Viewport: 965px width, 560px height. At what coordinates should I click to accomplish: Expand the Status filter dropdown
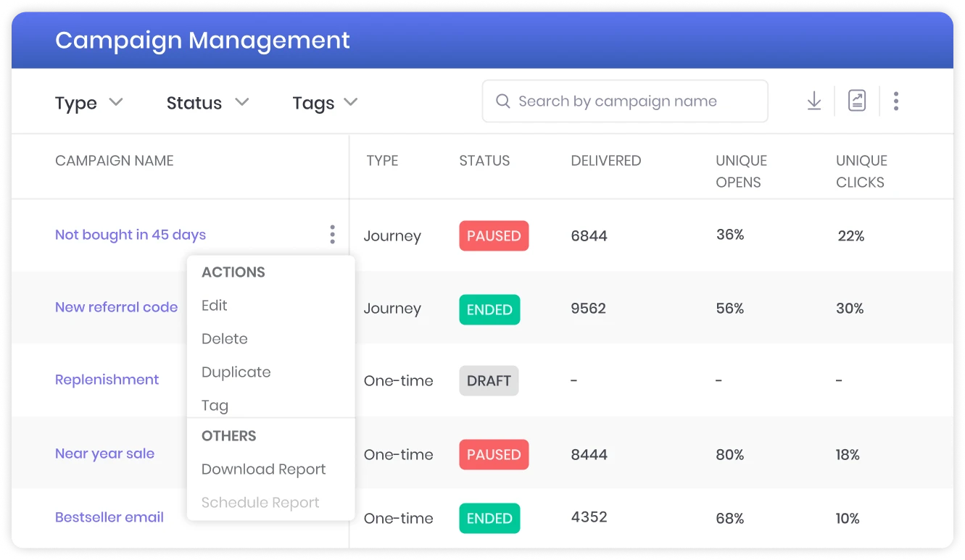click(208, 103)
